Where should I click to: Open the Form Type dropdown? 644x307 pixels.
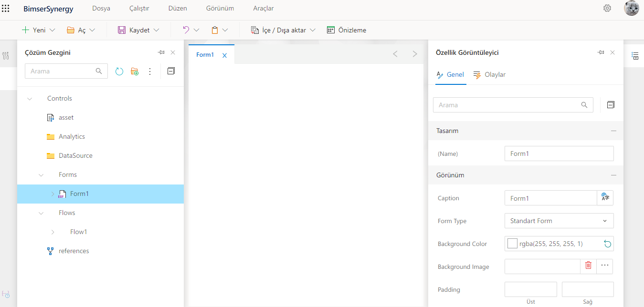(x=559, y=221)
